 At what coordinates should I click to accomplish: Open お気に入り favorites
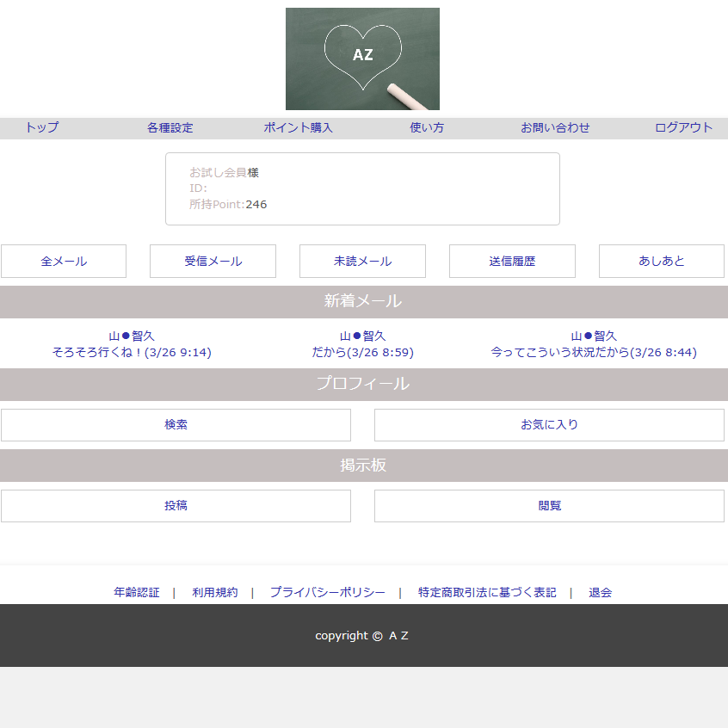tap(549, 425)
